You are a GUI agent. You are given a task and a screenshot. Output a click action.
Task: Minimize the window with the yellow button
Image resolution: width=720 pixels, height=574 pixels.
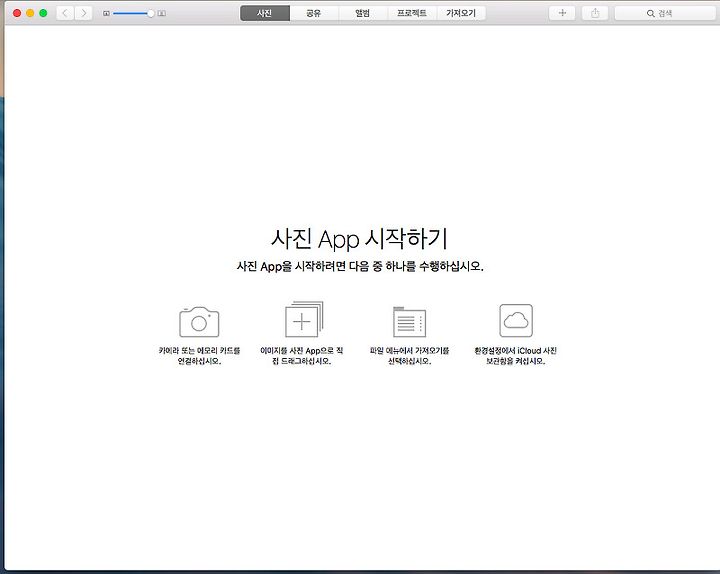pyautogui.click(x=30, y=13)
